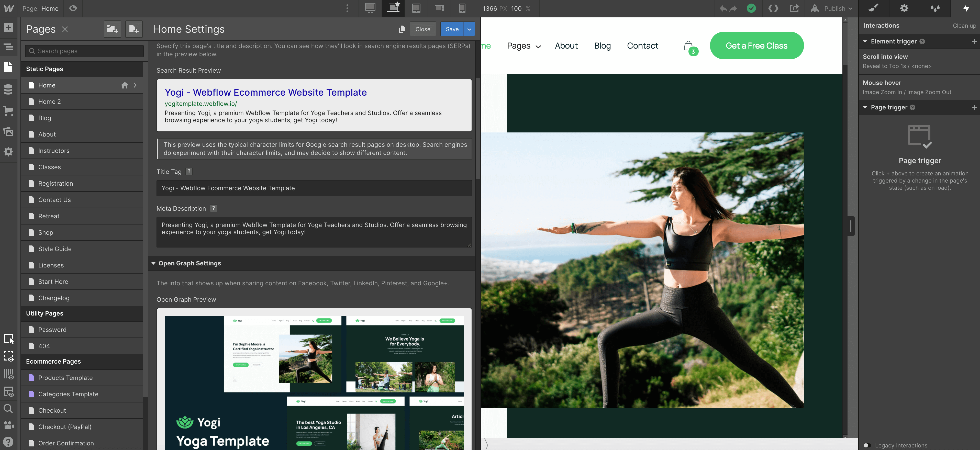
Task: Open the Assets panel icon
Action: click(8, 131)
